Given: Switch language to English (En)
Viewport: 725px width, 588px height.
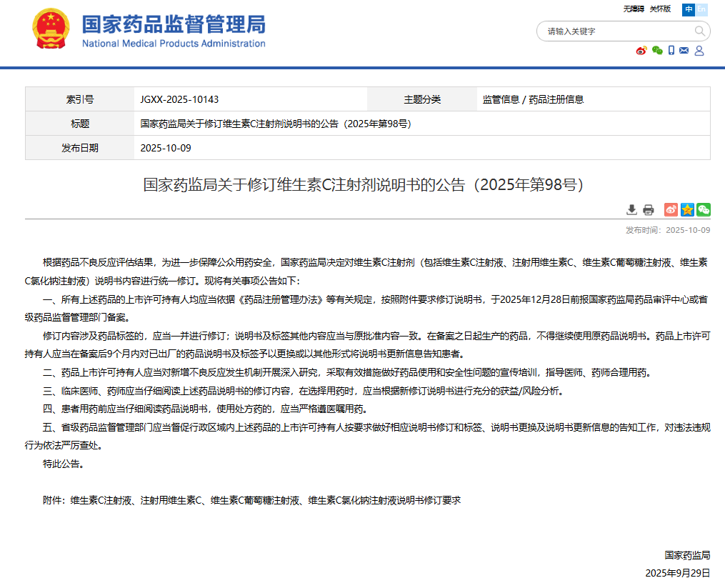Looking at the screenshot, I should 702,9.
